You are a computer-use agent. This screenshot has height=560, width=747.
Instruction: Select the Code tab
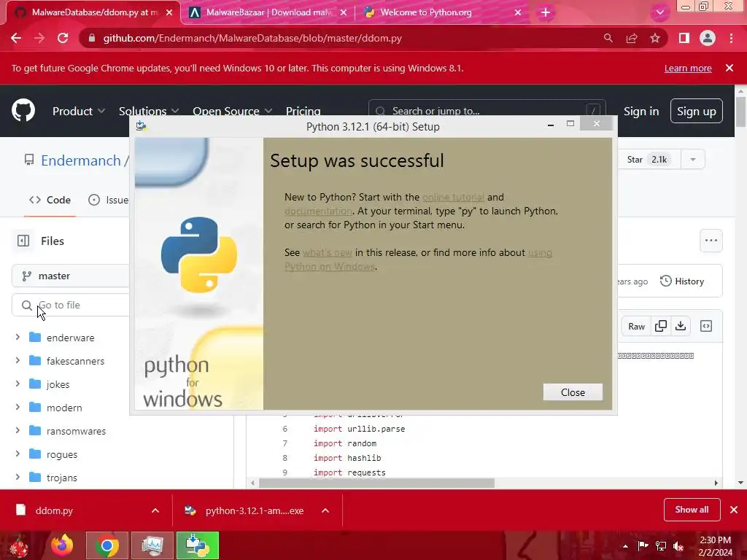50,200
